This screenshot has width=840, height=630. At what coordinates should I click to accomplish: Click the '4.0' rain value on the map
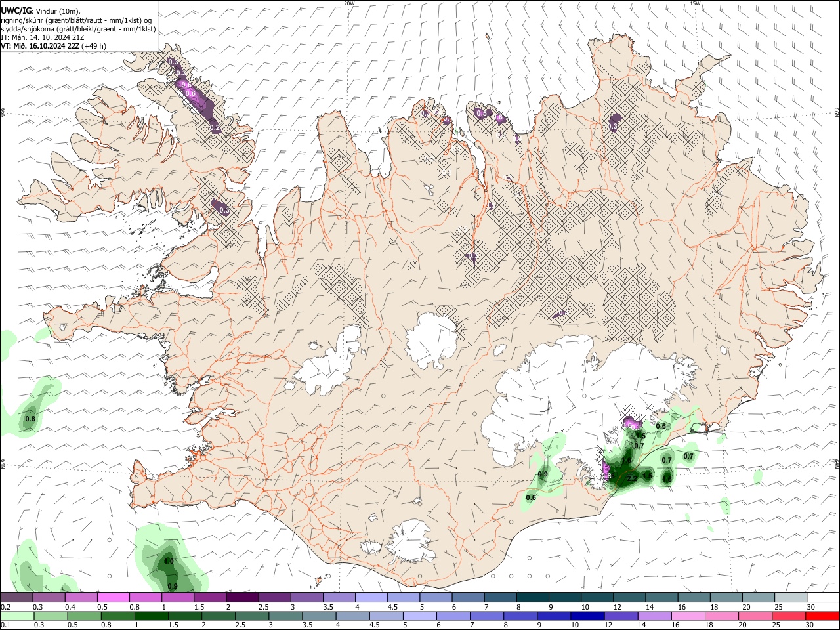point(169,562)
